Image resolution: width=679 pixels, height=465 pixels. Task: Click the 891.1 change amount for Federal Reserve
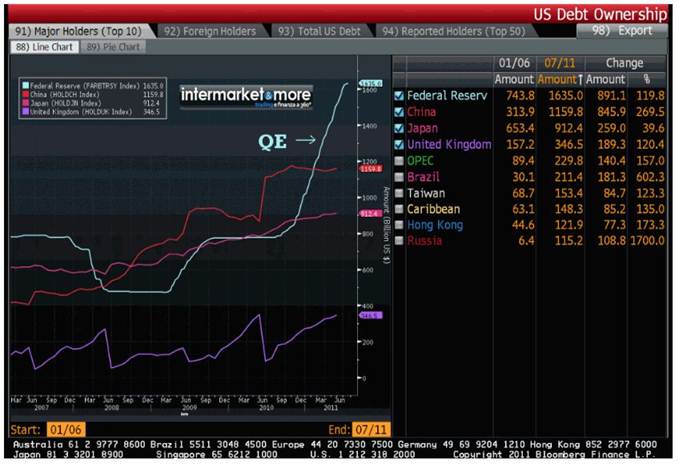click(611, 96)
